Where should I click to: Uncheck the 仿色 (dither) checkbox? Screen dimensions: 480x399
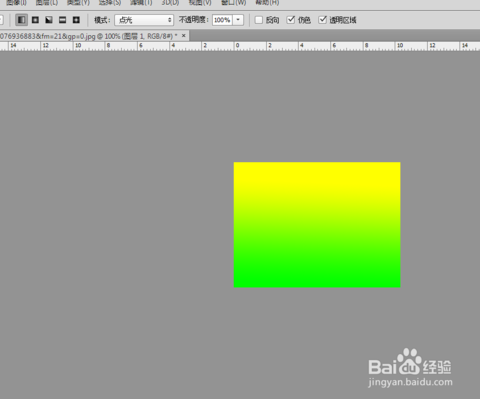(291, 20)
